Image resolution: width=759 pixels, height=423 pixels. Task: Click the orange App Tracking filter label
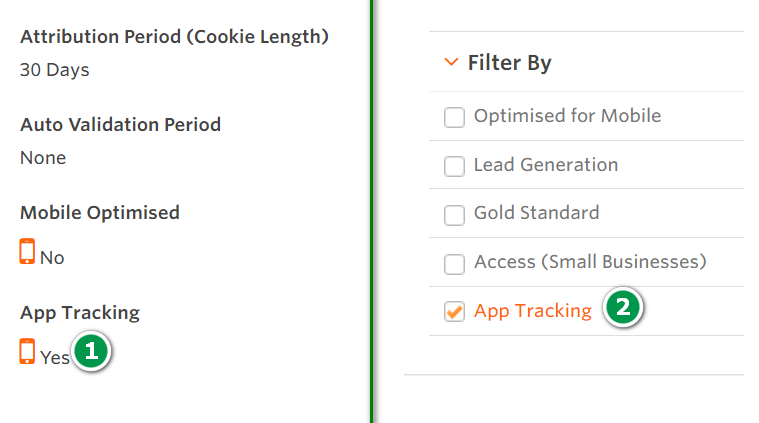pyautogui.click(x=532, y=311)
